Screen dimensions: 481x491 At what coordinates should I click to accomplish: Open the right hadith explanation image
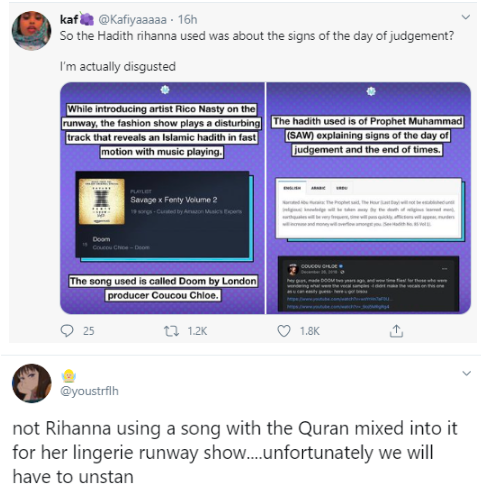[x=369, y=198]
